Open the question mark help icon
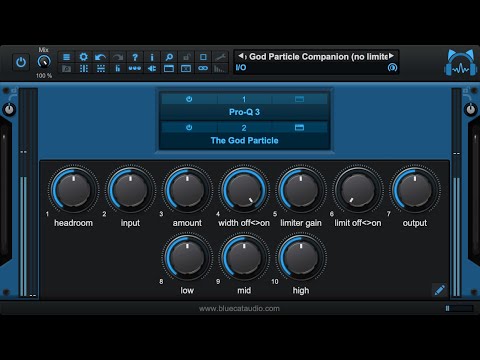 pos(135,57)
